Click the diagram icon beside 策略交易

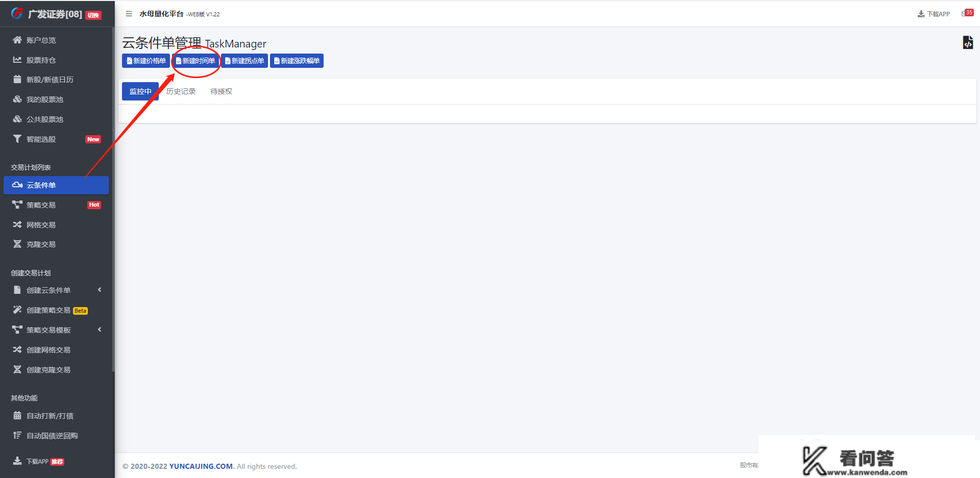(x=17, y=205)
